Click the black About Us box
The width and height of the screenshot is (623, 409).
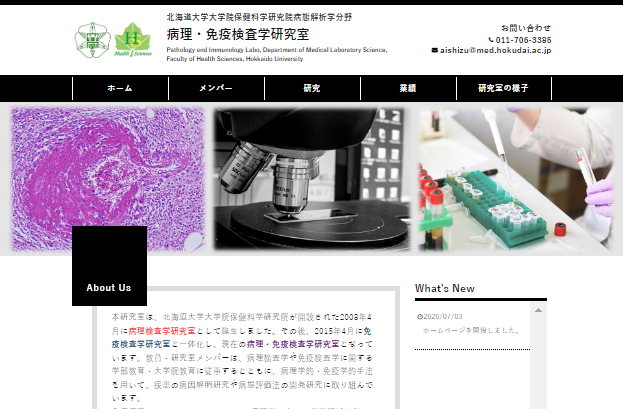tap(109, 266)
